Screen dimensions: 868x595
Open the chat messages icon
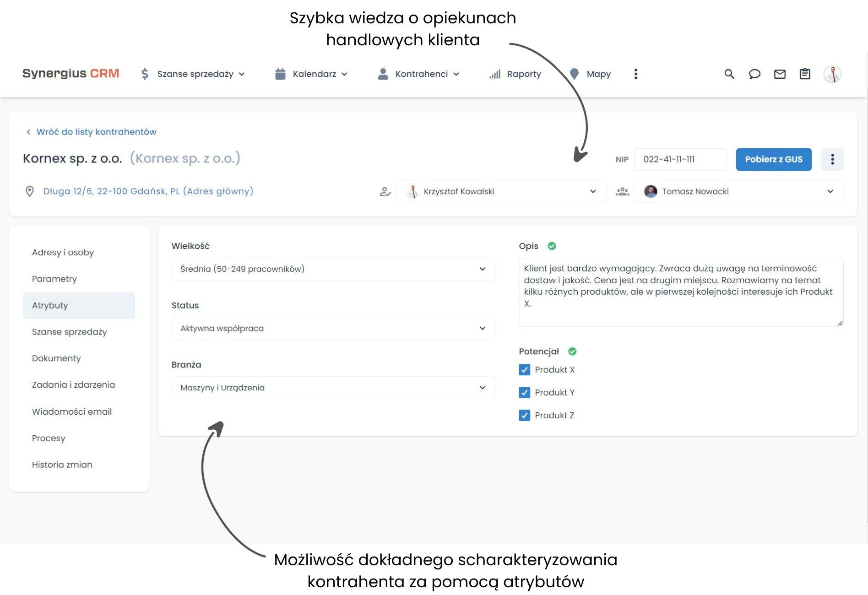click(754, 74)
